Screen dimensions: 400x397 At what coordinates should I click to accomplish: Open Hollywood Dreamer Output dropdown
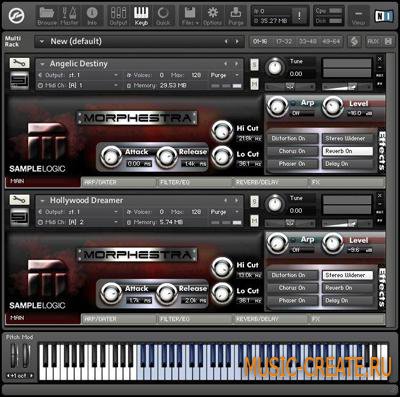(x=116, y=212)
